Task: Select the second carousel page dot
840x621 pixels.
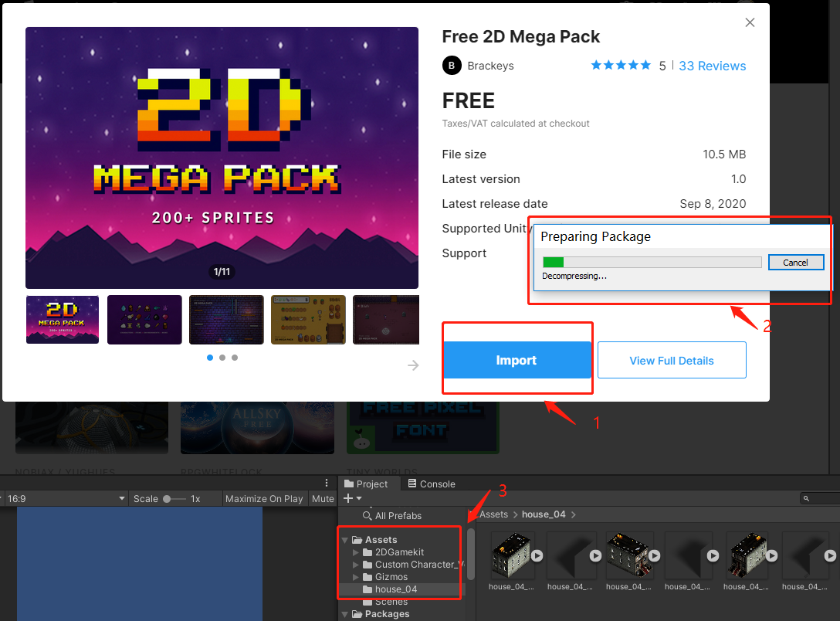Action: pos(222,358)
